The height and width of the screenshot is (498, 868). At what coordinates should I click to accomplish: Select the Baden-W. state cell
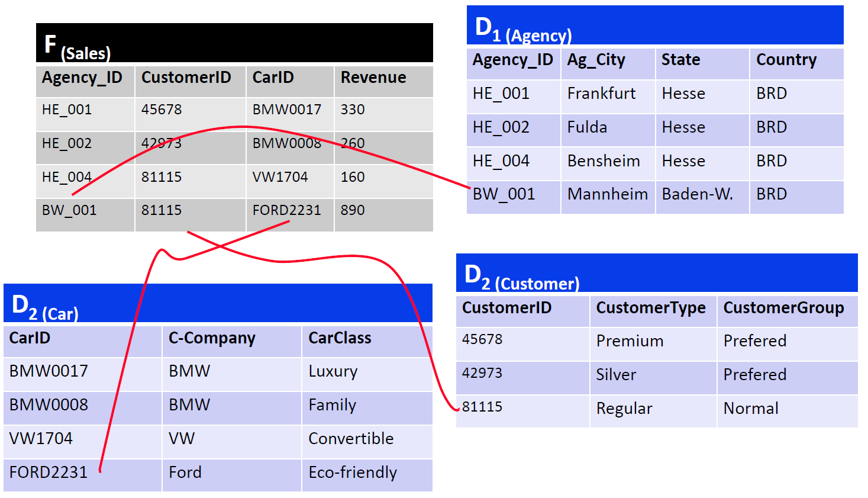pos(697,194)
